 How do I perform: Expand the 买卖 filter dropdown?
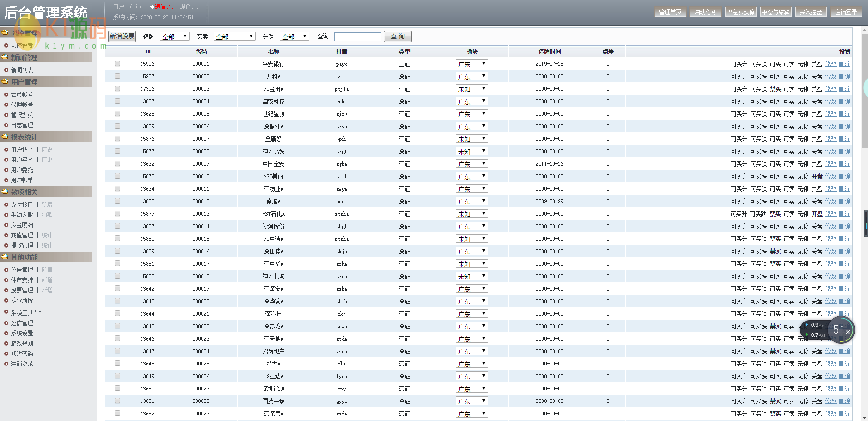(x=234, y=37)
